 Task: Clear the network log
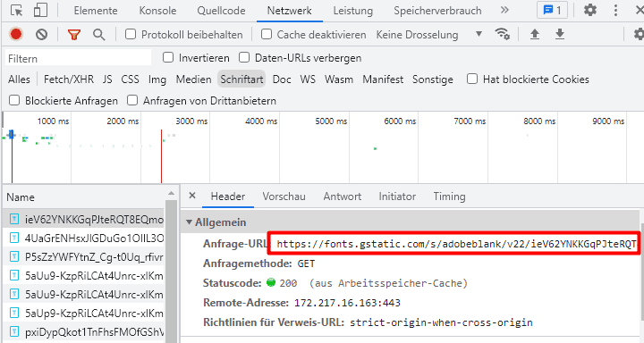point(41,35)
